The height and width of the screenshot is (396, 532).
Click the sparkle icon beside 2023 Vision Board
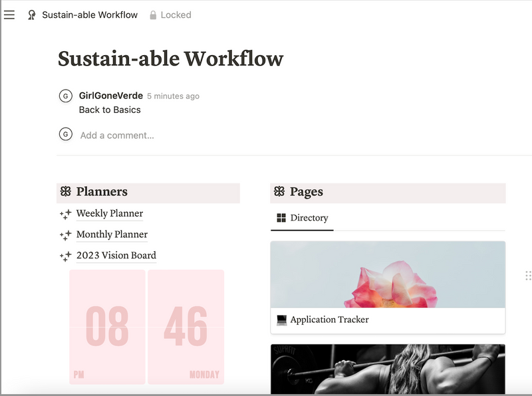tap(65, 256)
